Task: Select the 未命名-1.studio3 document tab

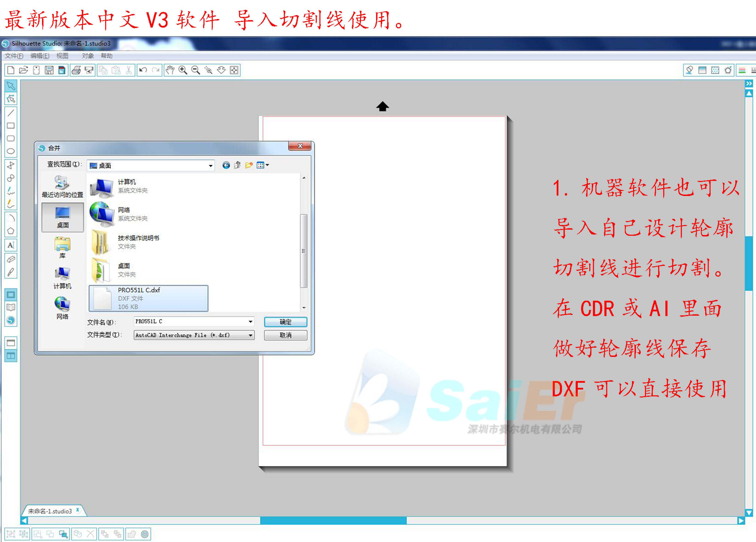Action: (50, 511)
